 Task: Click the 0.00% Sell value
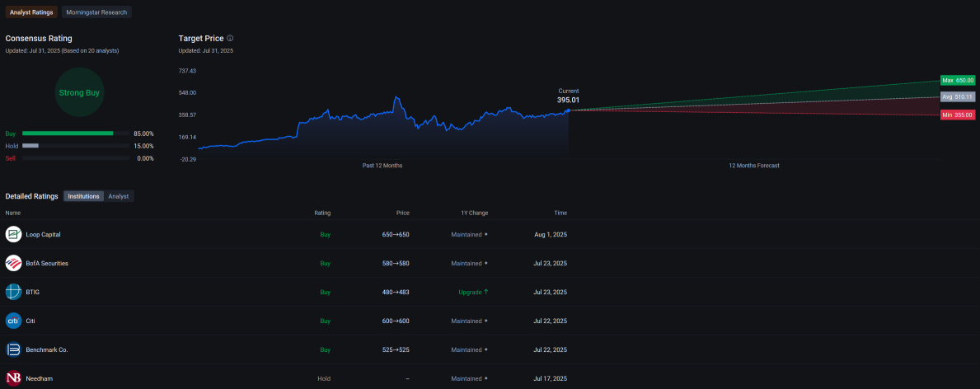145,159
